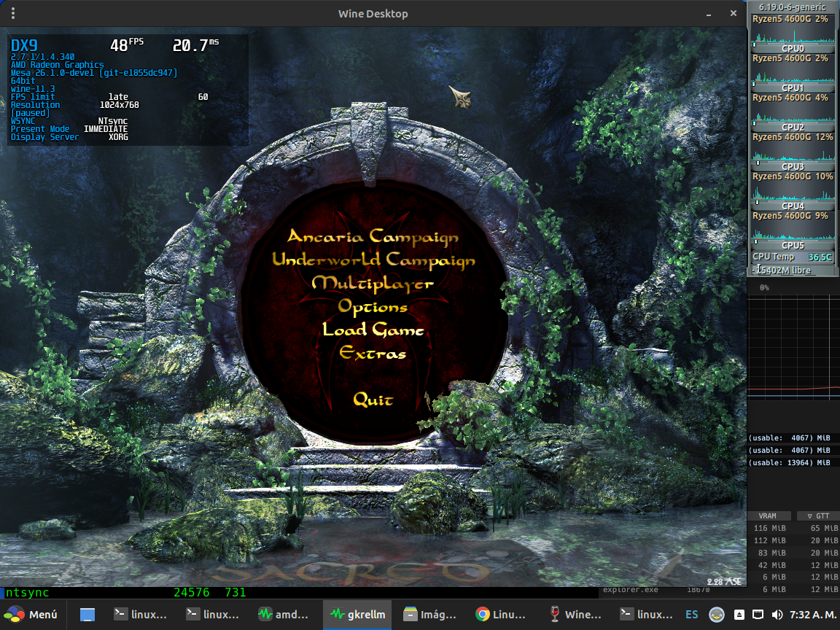
Task: Open the Menú start button
Action: [30, 615]
